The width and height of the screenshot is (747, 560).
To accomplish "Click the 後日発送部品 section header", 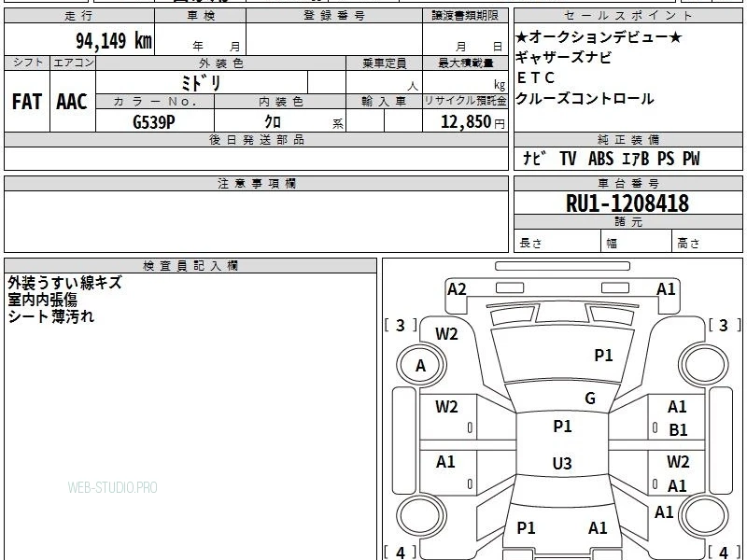I will (x=256, y=139).
